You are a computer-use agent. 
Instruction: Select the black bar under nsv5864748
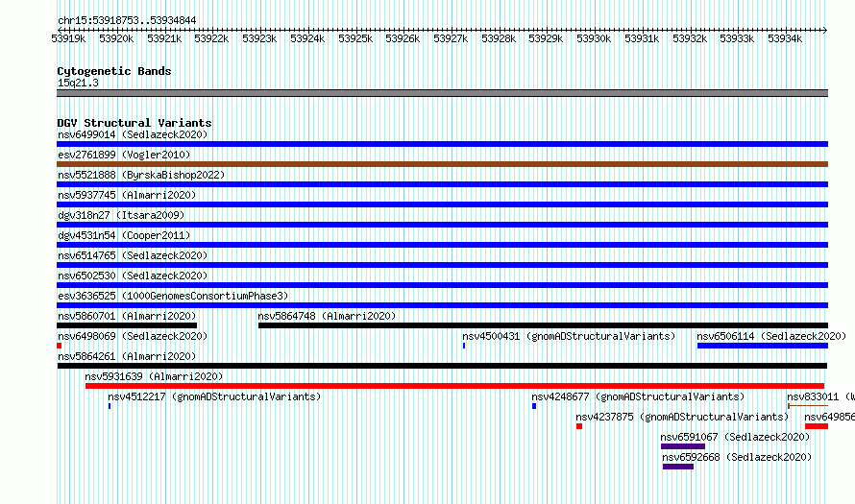[543, 325]
